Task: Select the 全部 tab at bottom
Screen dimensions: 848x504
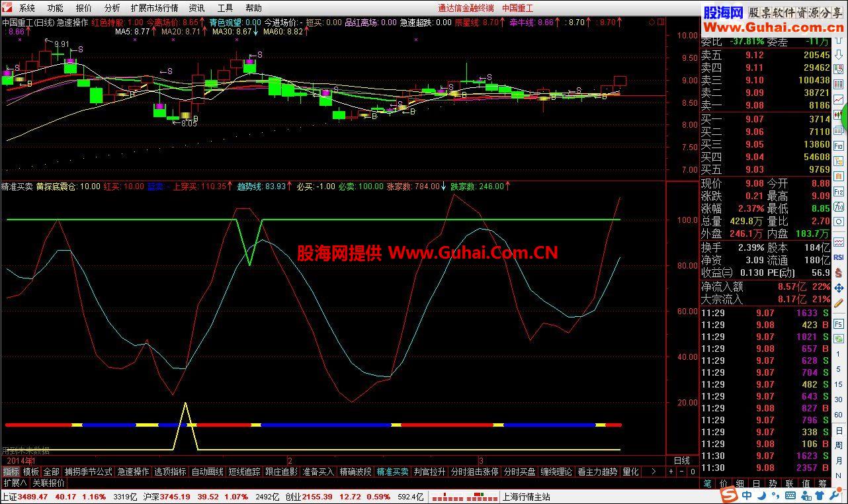Action: (x=52, y=472)
